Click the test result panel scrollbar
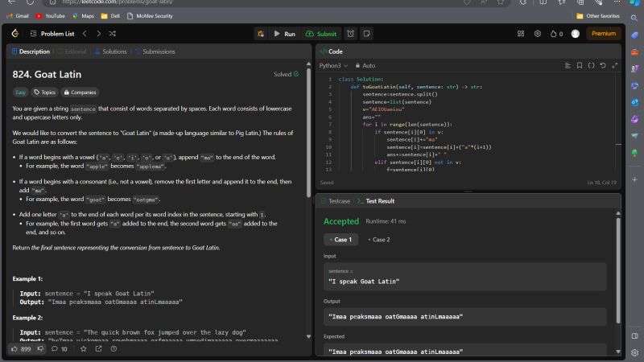This screenshot has height=362, width=644. (x=618, y=270)
